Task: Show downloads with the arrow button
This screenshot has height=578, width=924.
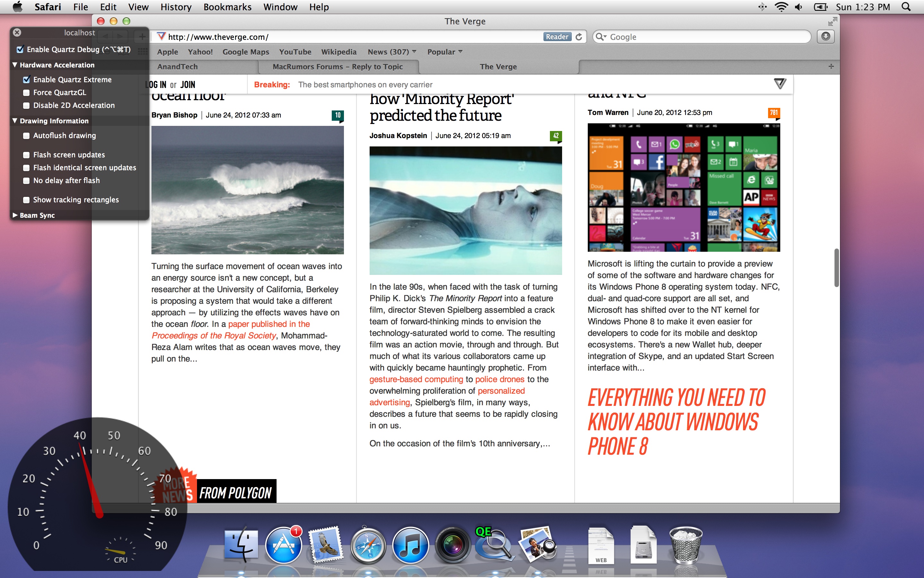Action: pos(826,36)
